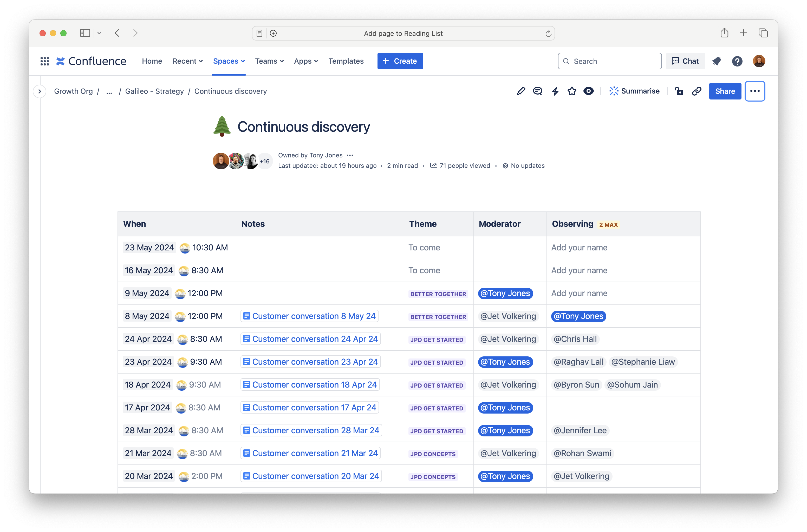Click the @Jennifer Lee mention

pos(580,430)
